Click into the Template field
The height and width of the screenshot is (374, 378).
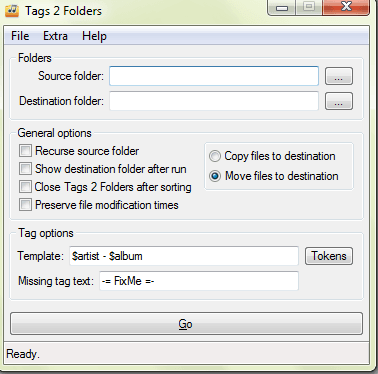point(184,256)
